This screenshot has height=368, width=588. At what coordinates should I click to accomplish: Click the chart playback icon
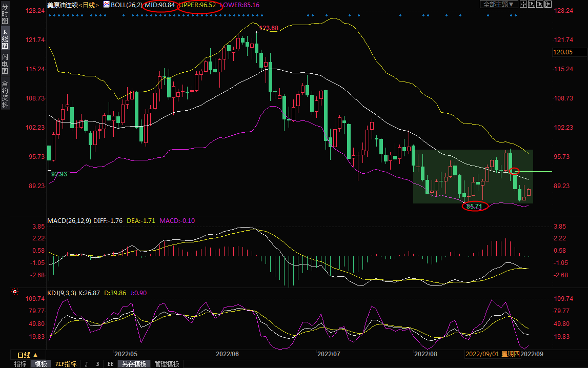(x=540, y=4)
